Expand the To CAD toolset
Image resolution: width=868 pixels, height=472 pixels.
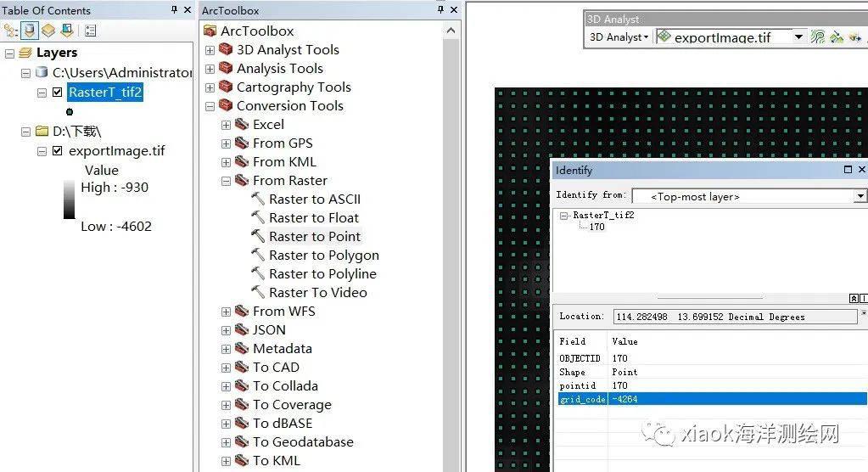[x=227, y=368]
